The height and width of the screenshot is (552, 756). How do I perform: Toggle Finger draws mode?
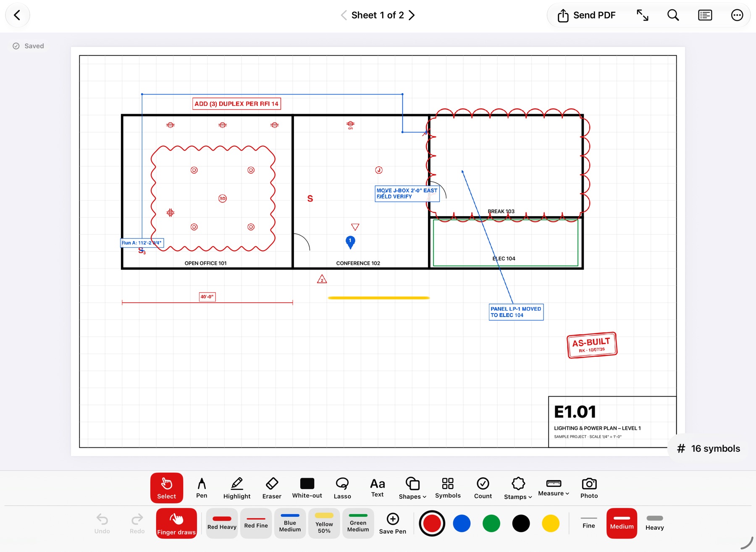(176, 523)
